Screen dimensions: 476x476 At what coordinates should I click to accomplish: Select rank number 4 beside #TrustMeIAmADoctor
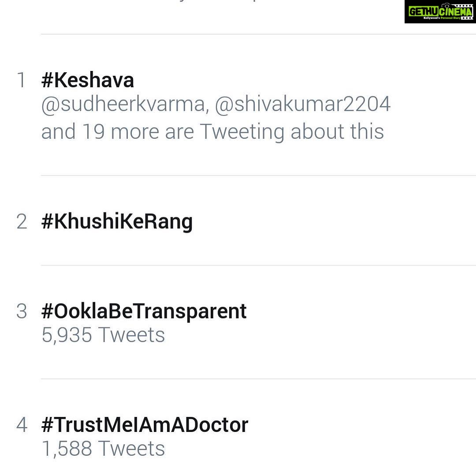(x=22, y=424)
